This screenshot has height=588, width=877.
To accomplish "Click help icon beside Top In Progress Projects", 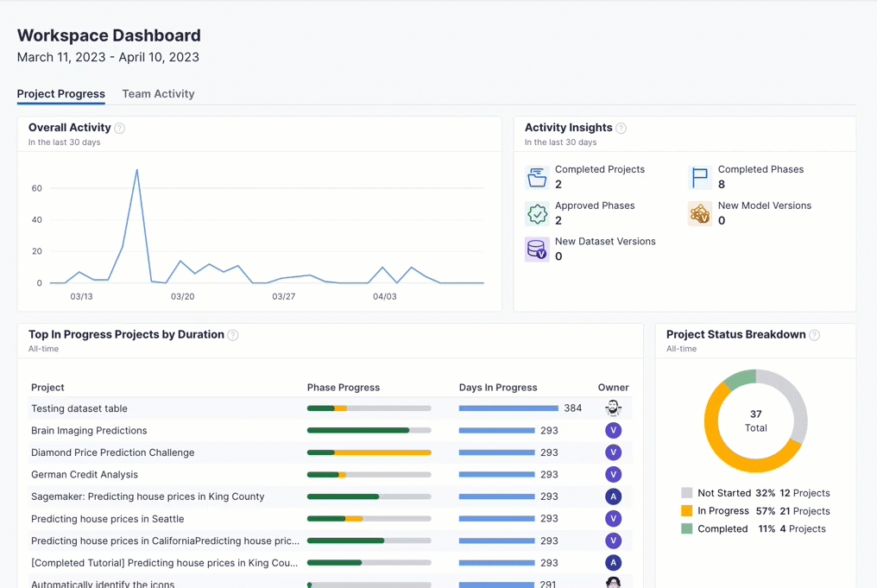I will click(233, 335).
